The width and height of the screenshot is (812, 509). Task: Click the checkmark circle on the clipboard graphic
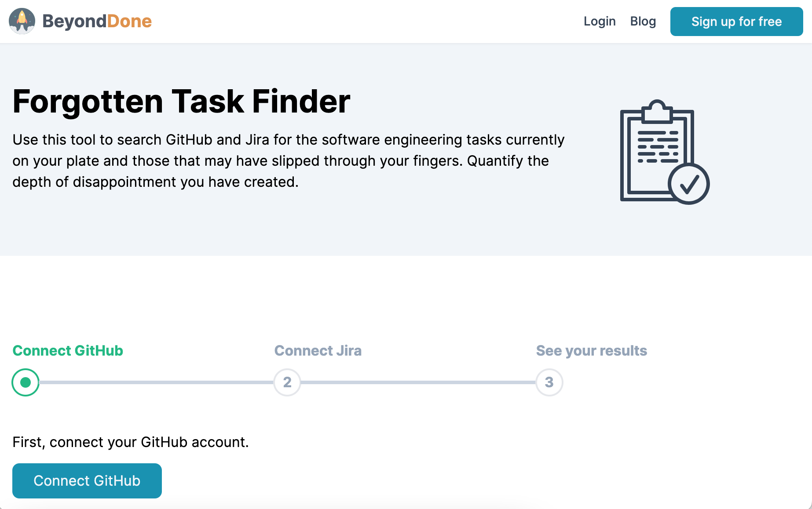click(689, 183)
